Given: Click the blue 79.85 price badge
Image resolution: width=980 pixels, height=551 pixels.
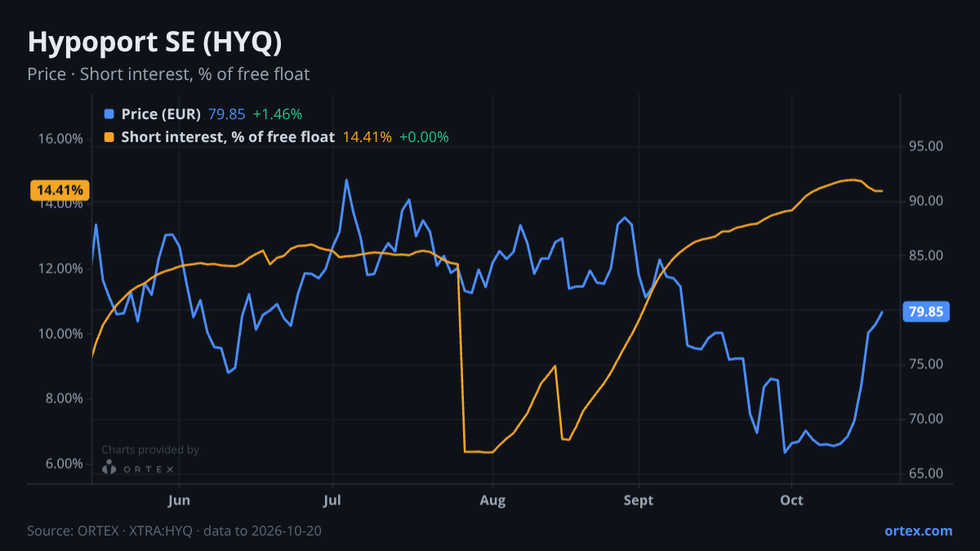Looking at the screenshot, I should point(925,312).
